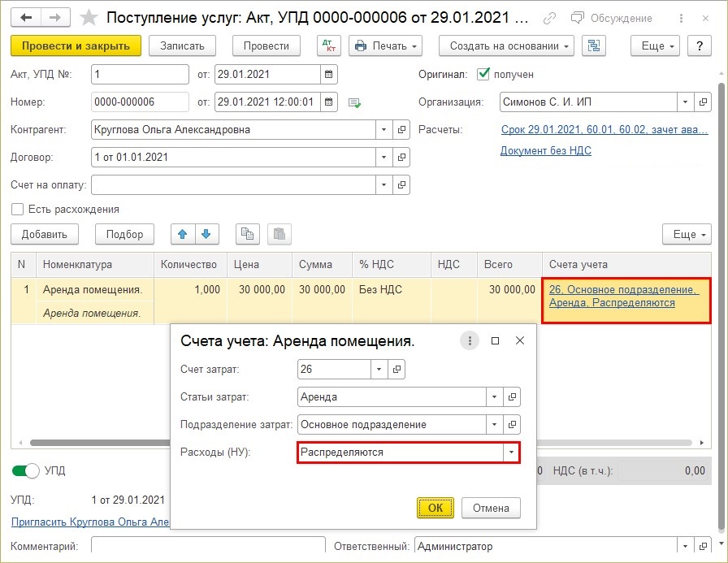The height and width of the screenshot is (563, 728).
Task: Expand the Расходы (НУ) dropdown
Action: 510,452
